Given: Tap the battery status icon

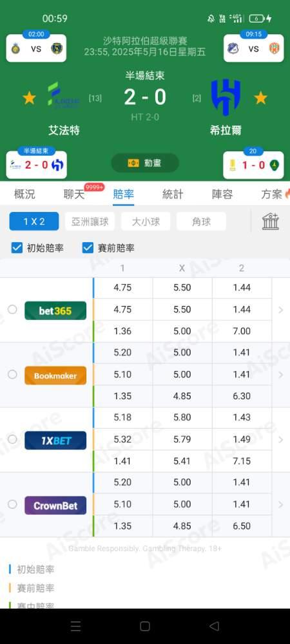Looking at the screenshot, I should click(256, 19).
